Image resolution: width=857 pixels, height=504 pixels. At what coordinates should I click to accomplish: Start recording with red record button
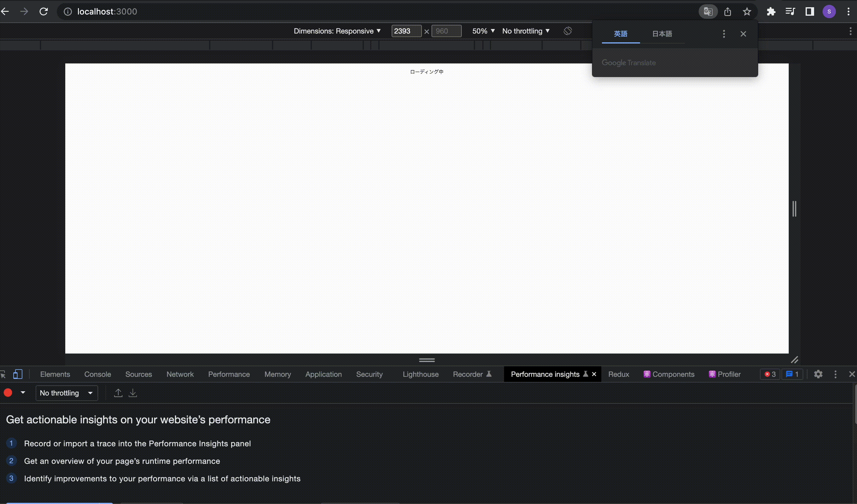[8, 393]
